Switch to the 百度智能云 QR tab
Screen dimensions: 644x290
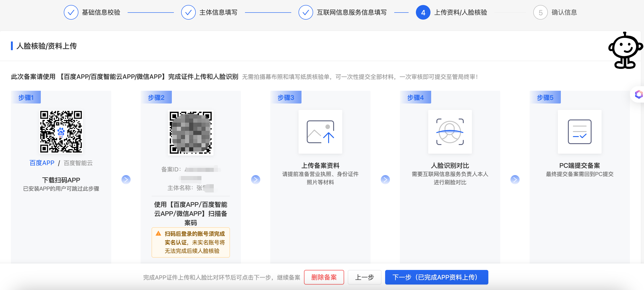78,163
